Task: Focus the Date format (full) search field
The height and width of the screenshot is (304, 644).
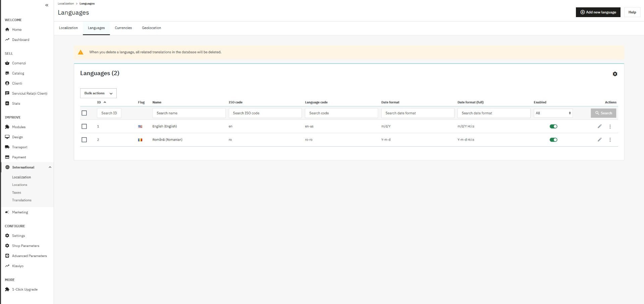Action: click(x=494, y=113)
